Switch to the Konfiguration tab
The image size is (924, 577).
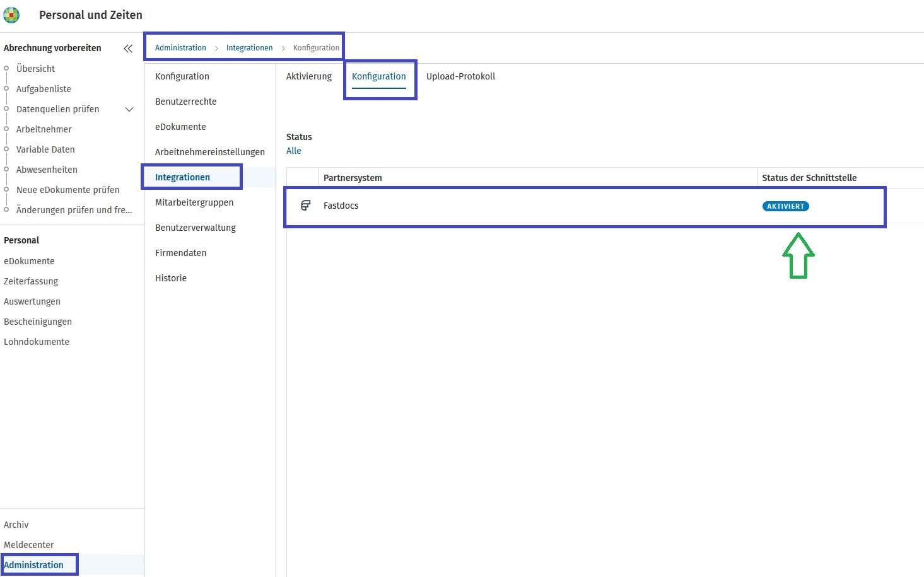click(x=379, y=76)
